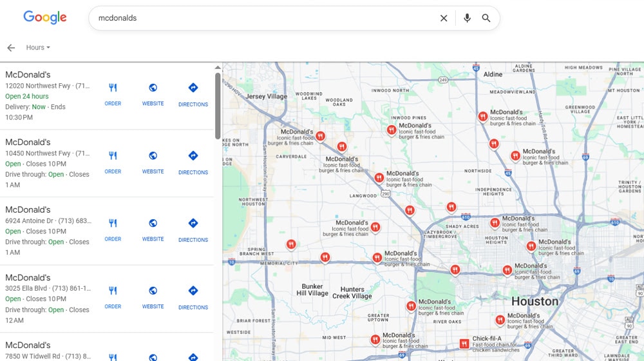Order from McDonald's at 6924 Antoine Dr

coord(113,229)
